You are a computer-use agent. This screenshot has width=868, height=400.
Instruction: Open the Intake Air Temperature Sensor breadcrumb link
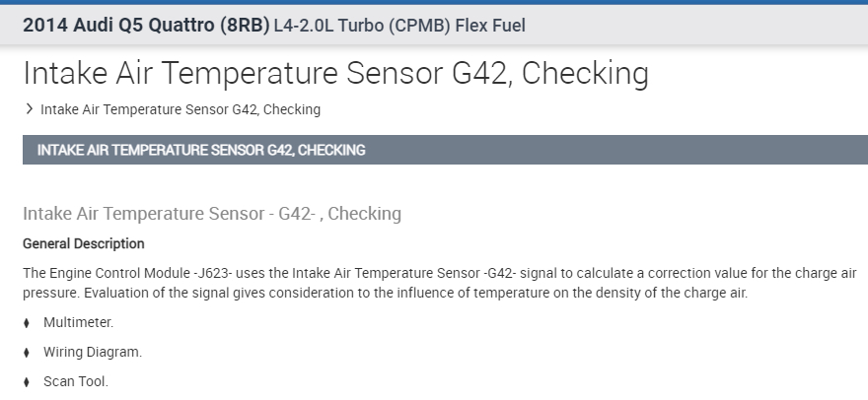[181, 109]
